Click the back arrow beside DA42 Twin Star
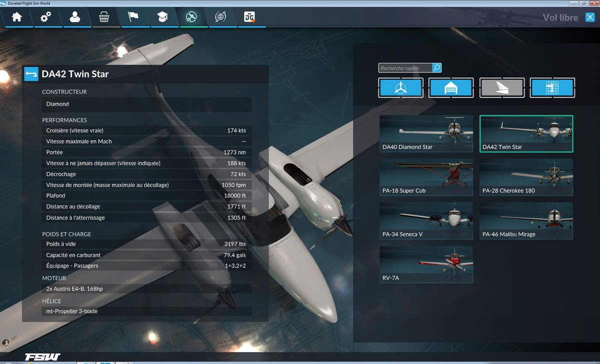The image size is (600, 364). coord(31,74)
